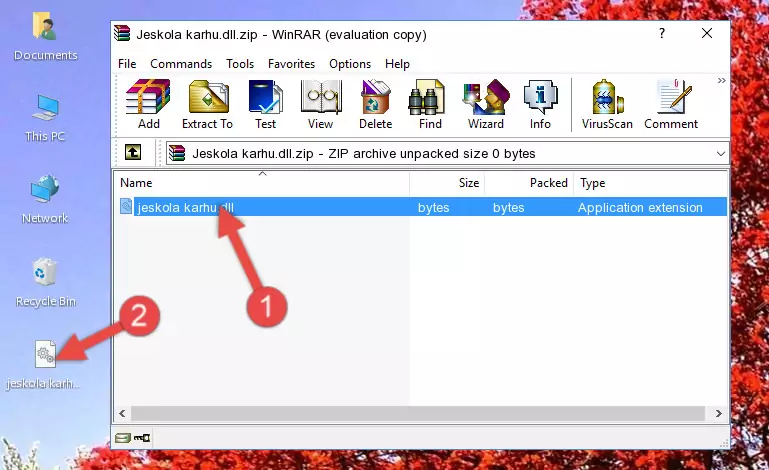
Task: Run the Test archive icon
Action: click(x=265, y=104)
